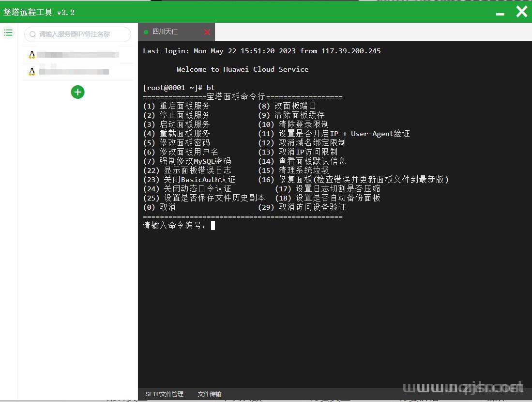
Task: Close the 四川天仁 tab with red X
Action: pyautogui.click(x=207, y=32)
